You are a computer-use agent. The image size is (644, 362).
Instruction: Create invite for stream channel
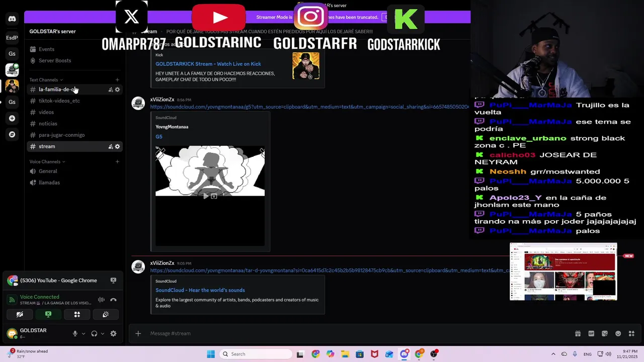point(111,146)
